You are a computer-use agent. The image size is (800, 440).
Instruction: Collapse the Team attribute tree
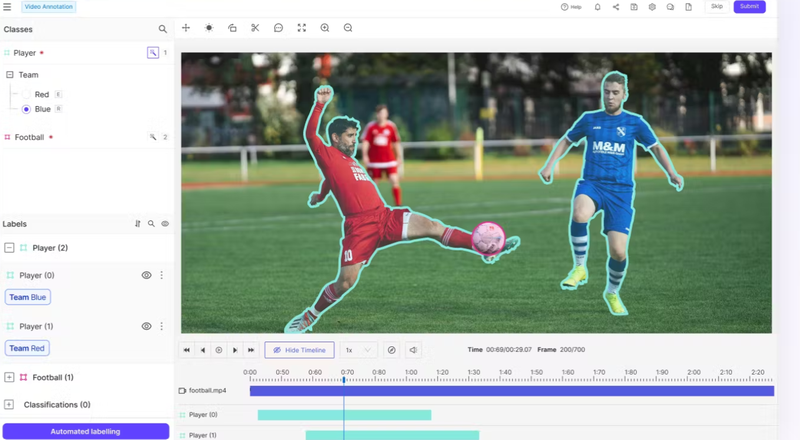click(x=10, y=75)
